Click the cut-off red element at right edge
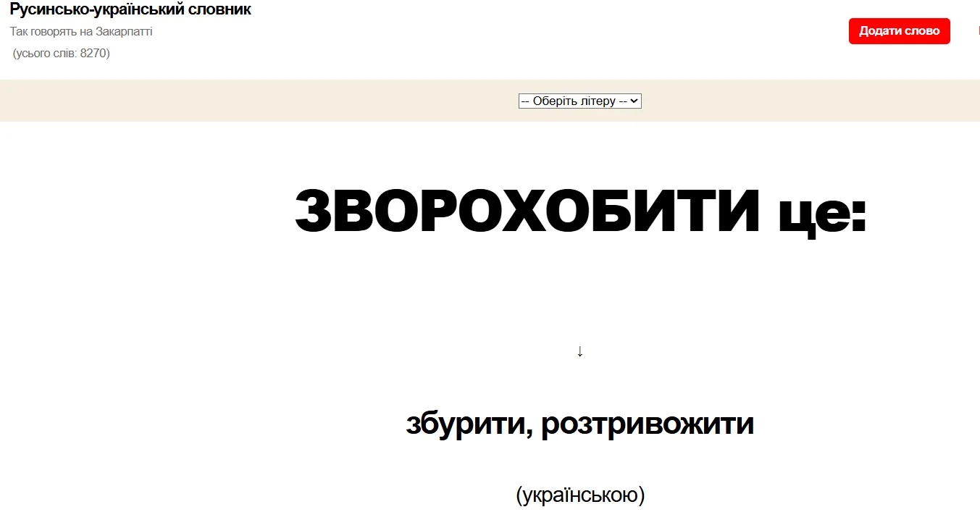980x520 pixels. [x=978, y=31]
